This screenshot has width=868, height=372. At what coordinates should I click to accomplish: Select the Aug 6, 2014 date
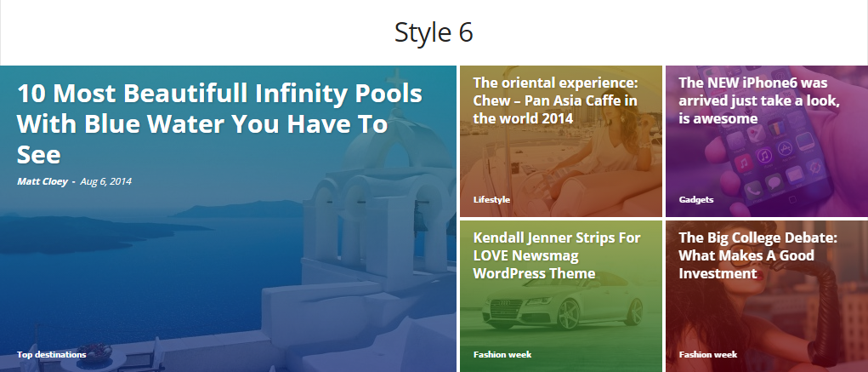pos(105,181)
